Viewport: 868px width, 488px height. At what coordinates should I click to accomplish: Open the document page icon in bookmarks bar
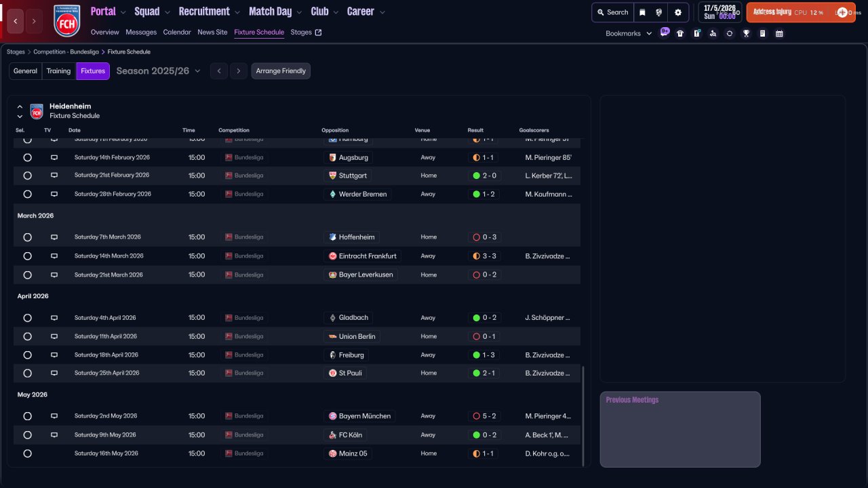(x=763, y=33)
